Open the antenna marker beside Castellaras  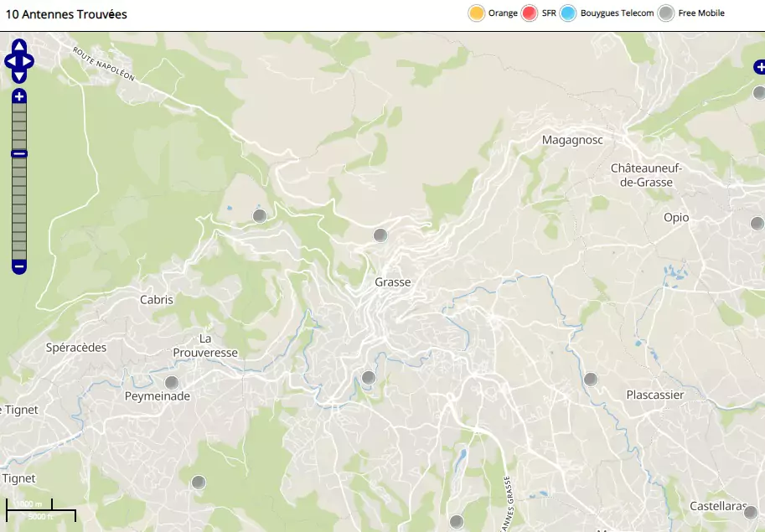[x=751, y=513]
